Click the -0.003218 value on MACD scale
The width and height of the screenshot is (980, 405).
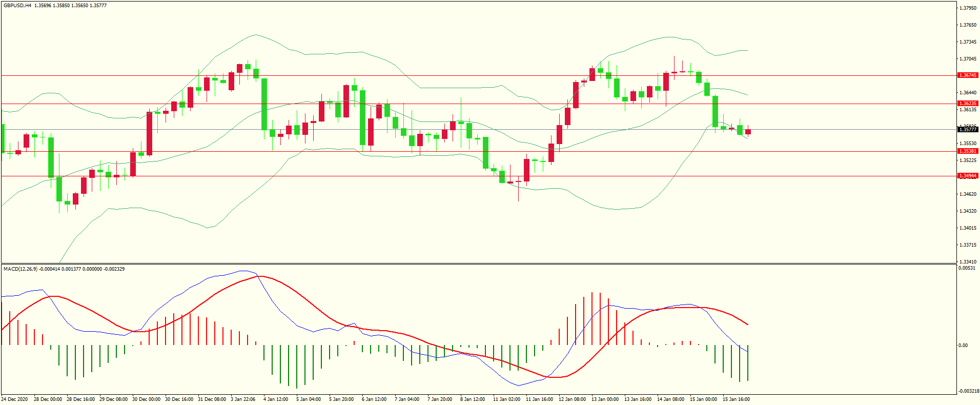coord(968,391)
